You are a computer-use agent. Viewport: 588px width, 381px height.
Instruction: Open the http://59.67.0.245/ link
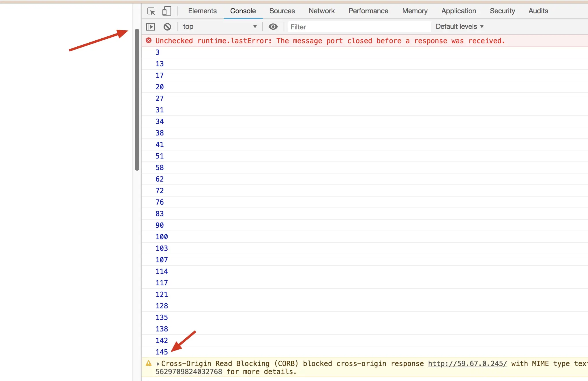(467, 364)
